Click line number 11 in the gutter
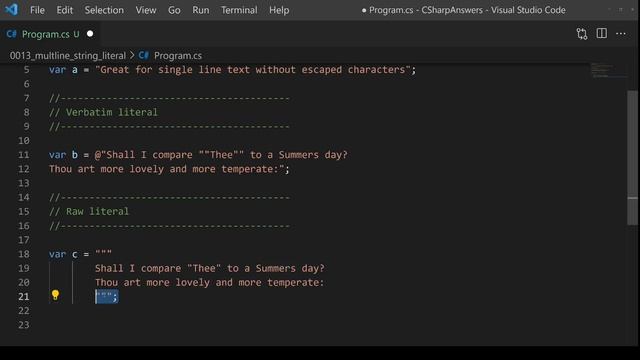640x360 pixels. [x=24, y=155]
